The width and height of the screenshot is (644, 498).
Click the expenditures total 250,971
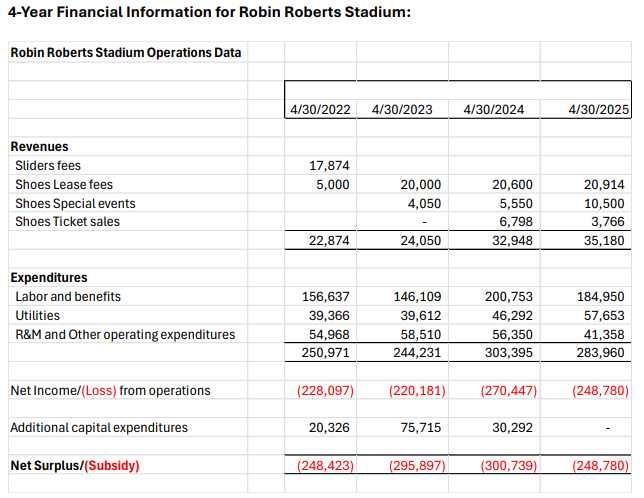tap(325, 353)
